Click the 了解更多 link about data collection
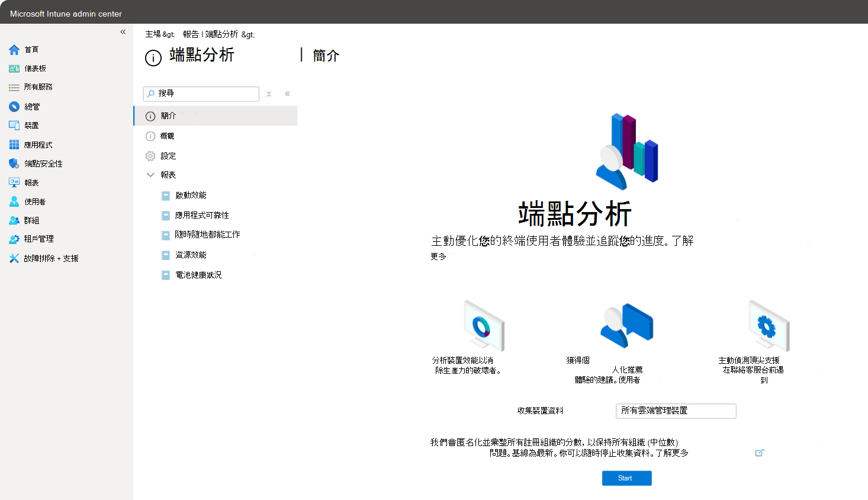868x500 pixels. tap(672, 453)
